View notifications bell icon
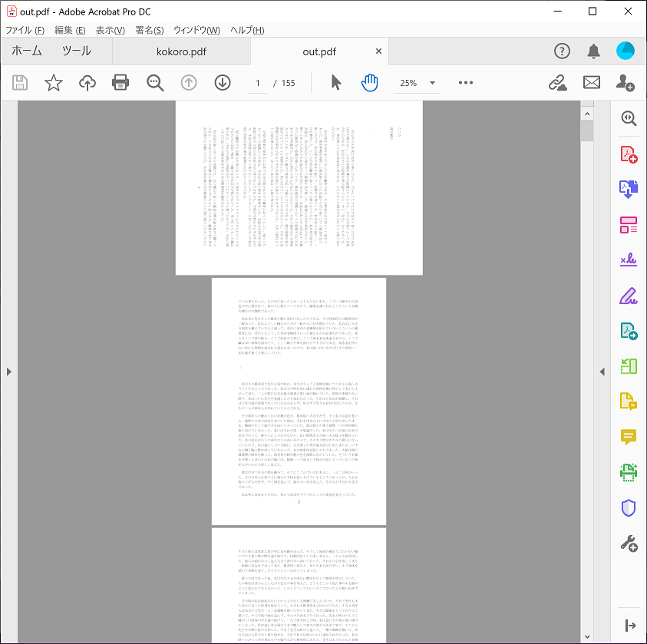This screenshot has height=644, width=647. [x=594, y=51]
